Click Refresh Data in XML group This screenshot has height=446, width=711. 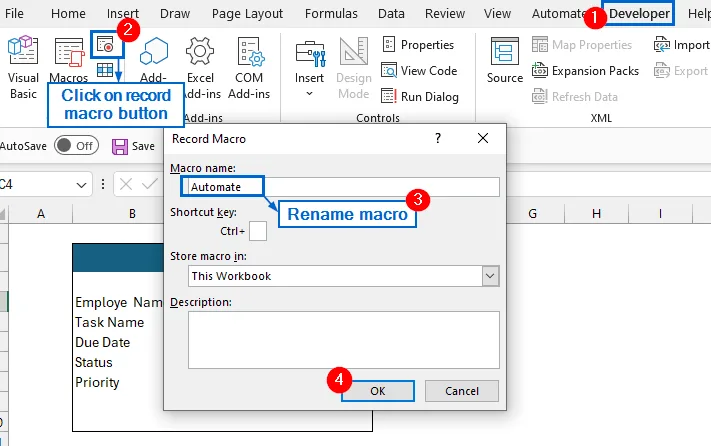pyautogui.click(x=575, y=97)
